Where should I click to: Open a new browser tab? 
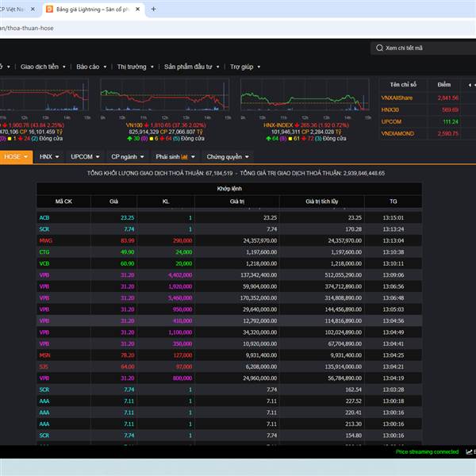point(153,10)
